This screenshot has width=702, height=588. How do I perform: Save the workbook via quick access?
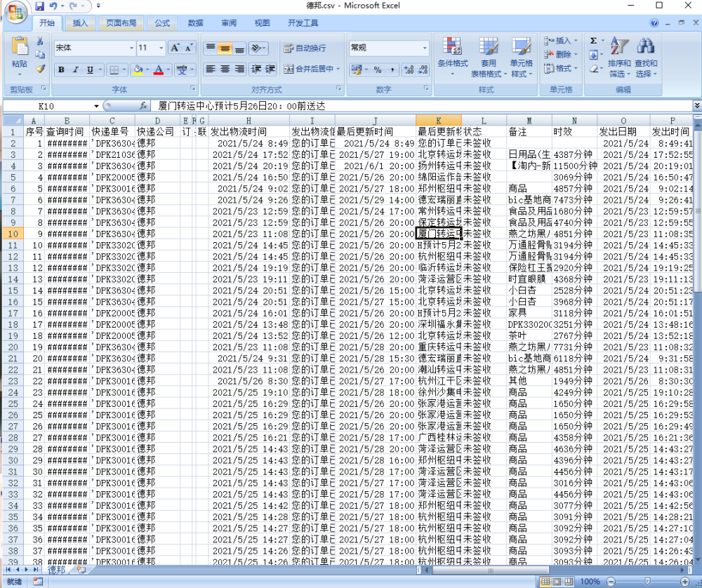pyautogui.click(x=39, y=6)
